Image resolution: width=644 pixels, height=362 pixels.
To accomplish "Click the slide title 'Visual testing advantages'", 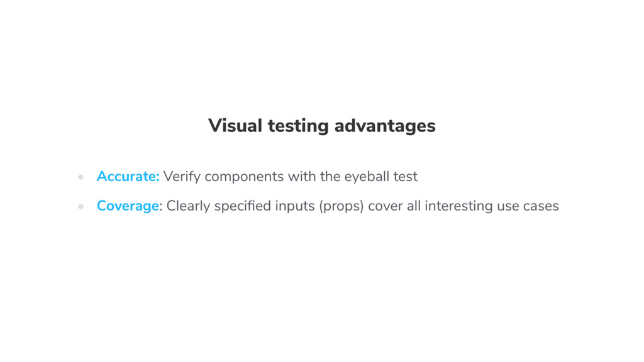I will click(x=321, y=126).
